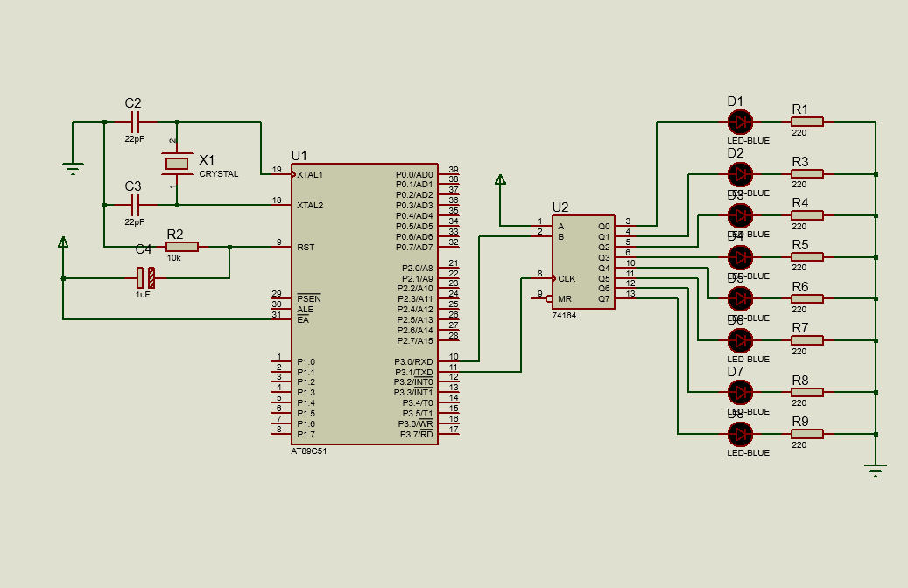Click the P1.7 pin label

click(306, 434)
